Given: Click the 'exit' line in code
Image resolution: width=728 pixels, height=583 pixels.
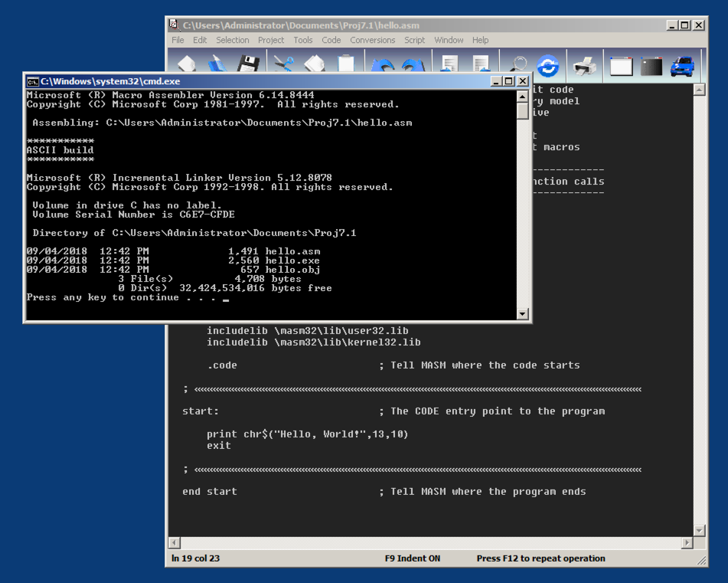Looking at the screenshot, I should [219, 446].
